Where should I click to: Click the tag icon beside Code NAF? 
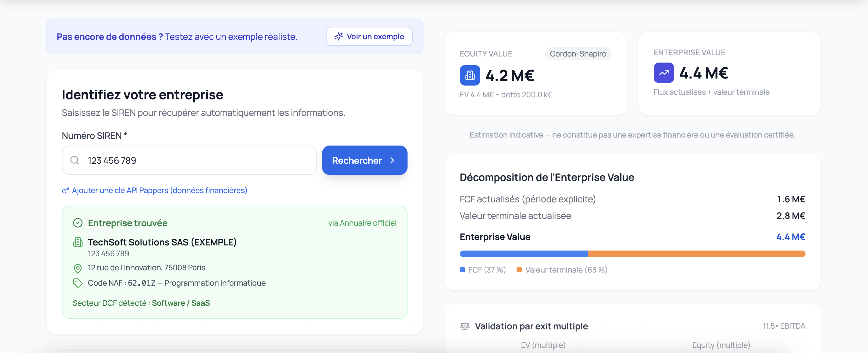point(78,282)
